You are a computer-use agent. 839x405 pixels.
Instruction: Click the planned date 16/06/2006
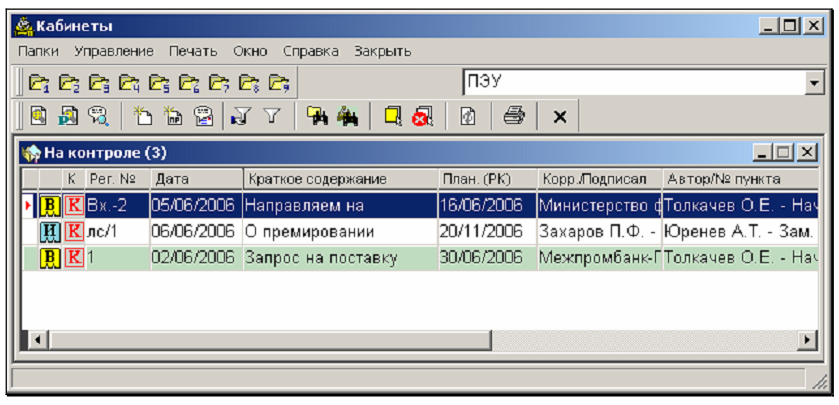[x=487, y=206]
